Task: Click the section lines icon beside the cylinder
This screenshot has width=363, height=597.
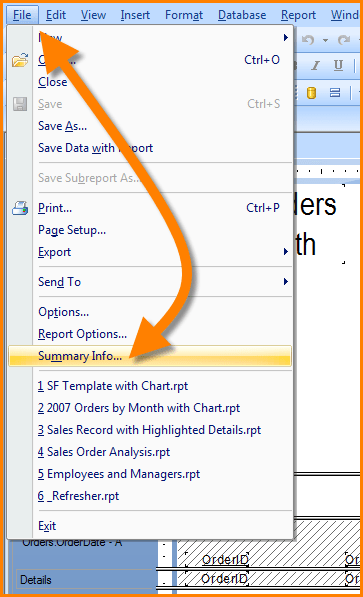Action: pos(335,93)
